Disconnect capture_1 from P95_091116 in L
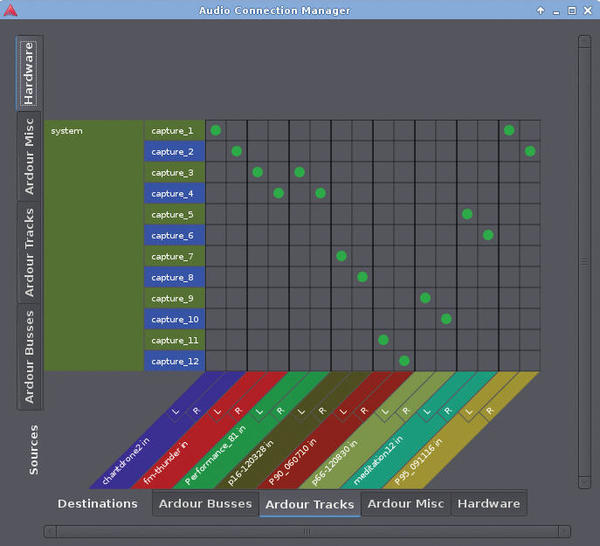Viewport: 600px width, 546px height. coord(509,130)
